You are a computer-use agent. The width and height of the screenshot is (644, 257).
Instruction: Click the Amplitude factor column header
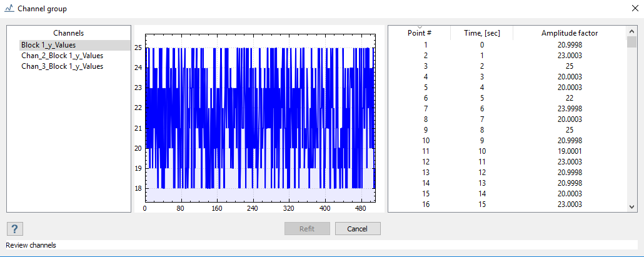(x=569, y=33)
